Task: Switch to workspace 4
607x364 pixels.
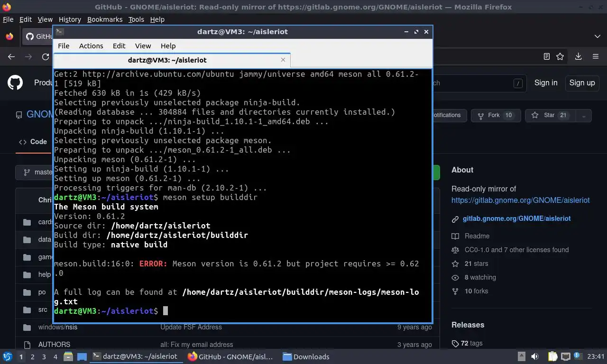Action: pos(55,356)
